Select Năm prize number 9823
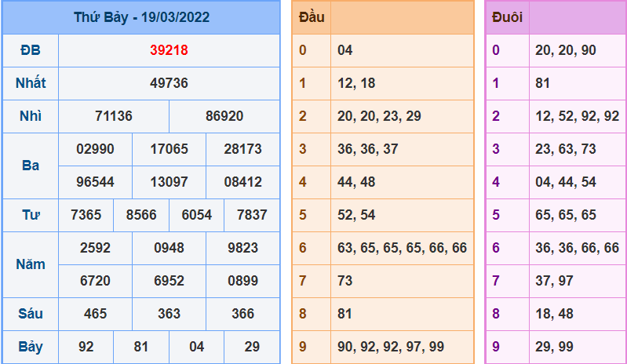This screenshot has width=627, height=364. [x=242, y=248]
